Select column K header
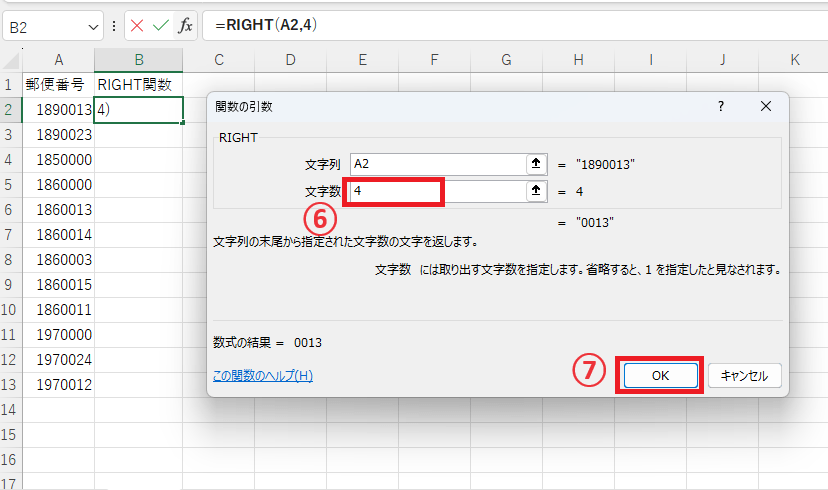This screenshot has height=490, width=828. point(794,60)
